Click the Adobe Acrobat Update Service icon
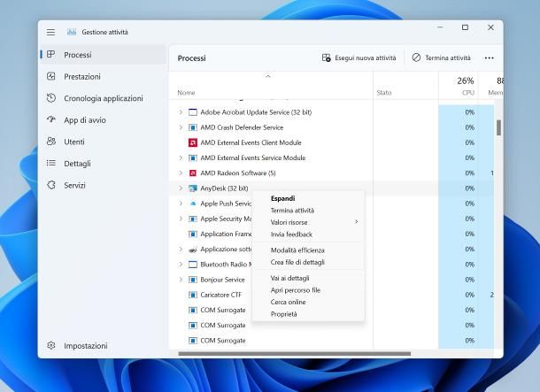The image size is (540, 392). point(193,112)
